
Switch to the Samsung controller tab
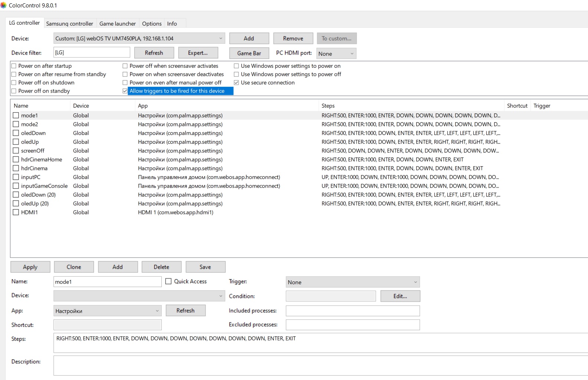(69, 23)
